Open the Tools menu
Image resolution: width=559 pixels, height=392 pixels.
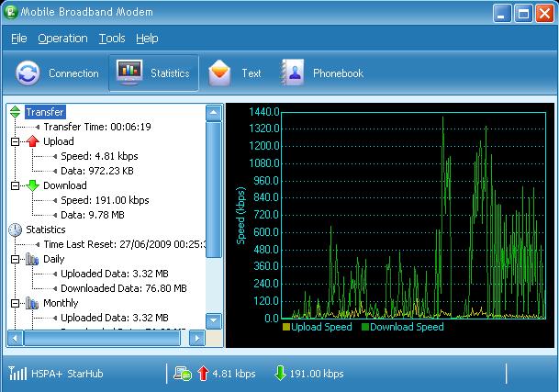click(x=112, y=39)
